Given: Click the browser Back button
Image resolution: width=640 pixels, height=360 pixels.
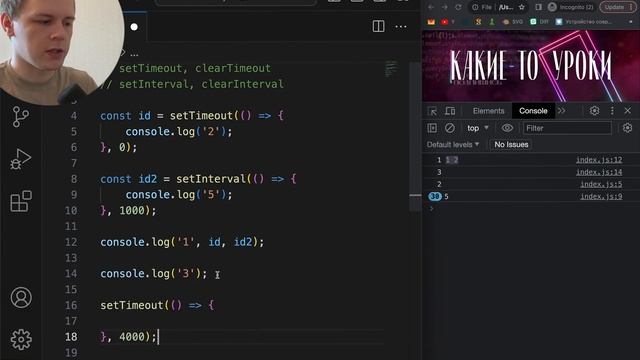Looking at the screenshot, I should tap(431, 7).
